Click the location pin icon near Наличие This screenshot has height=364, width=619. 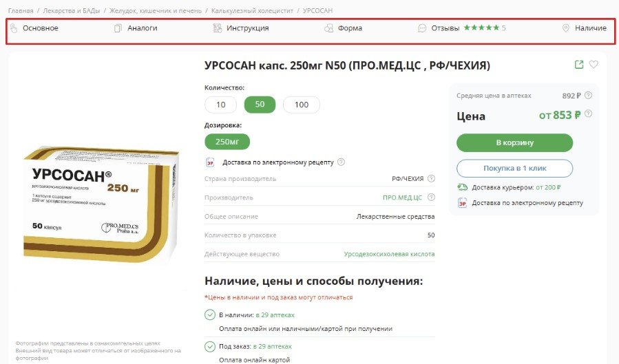pyautogui.click(x=566, y=28)
